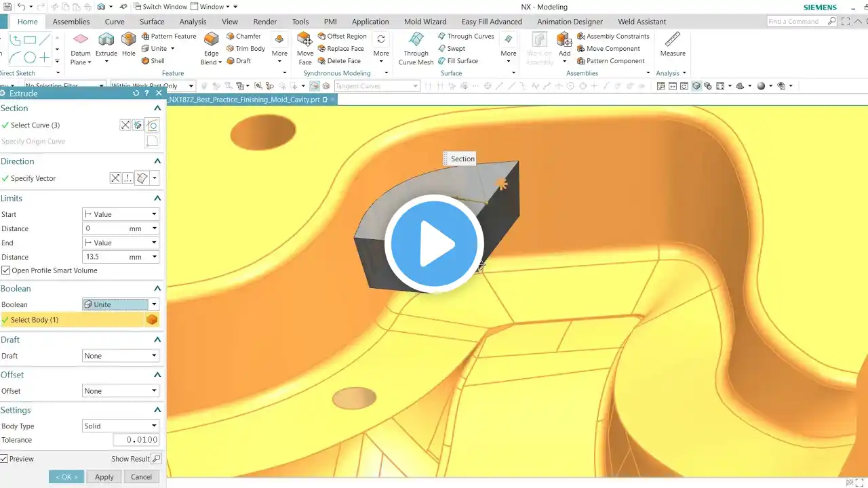The height and width of the screenshot is (488, 868).
Task: Click the Apply button
Action: point(104,477)
